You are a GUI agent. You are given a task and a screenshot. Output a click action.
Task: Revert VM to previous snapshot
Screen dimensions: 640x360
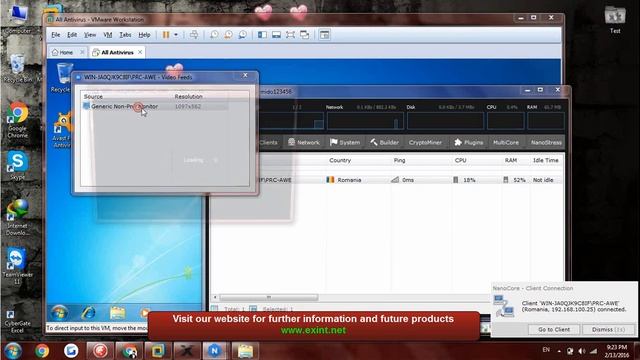(x=228, y=35)
